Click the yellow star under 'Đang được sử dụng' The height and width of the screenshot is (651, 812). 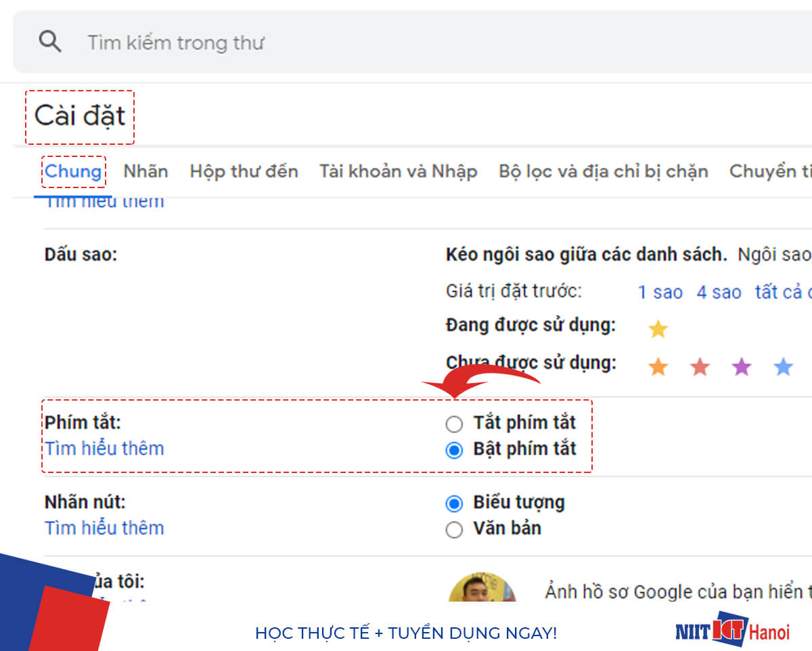(658, 329)
